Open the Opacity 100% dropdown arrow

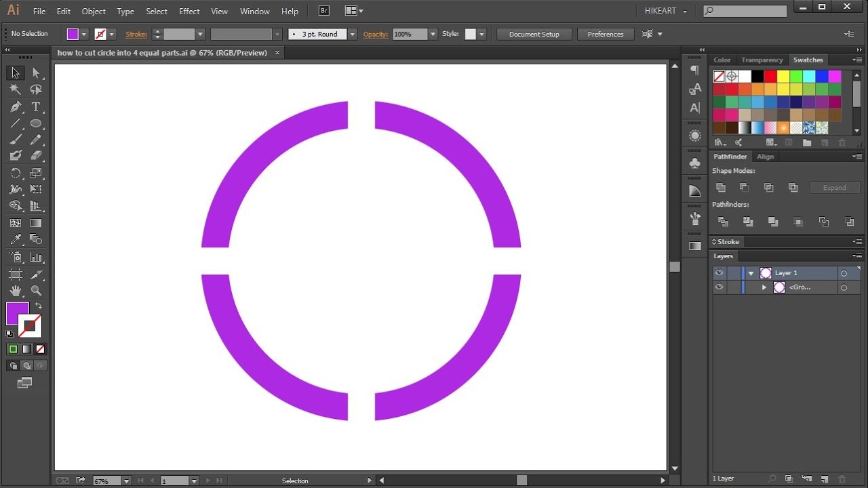pos(433,34)
